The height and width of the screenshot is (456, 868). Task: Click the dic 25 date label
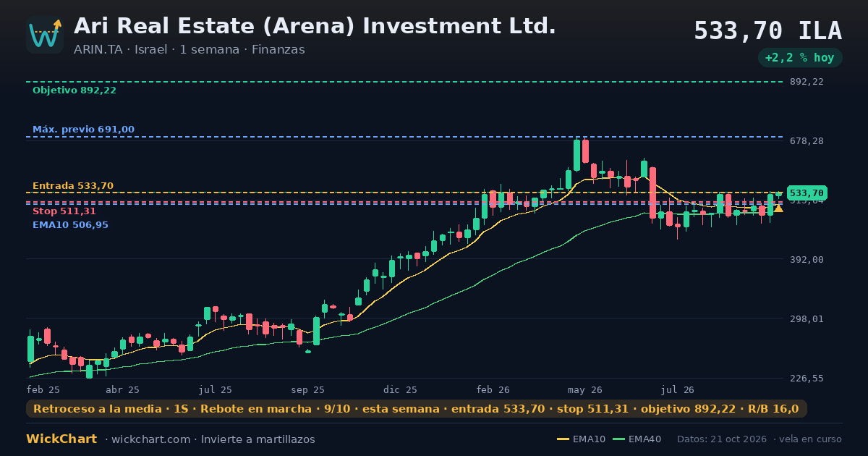click(x=401, y=389)
